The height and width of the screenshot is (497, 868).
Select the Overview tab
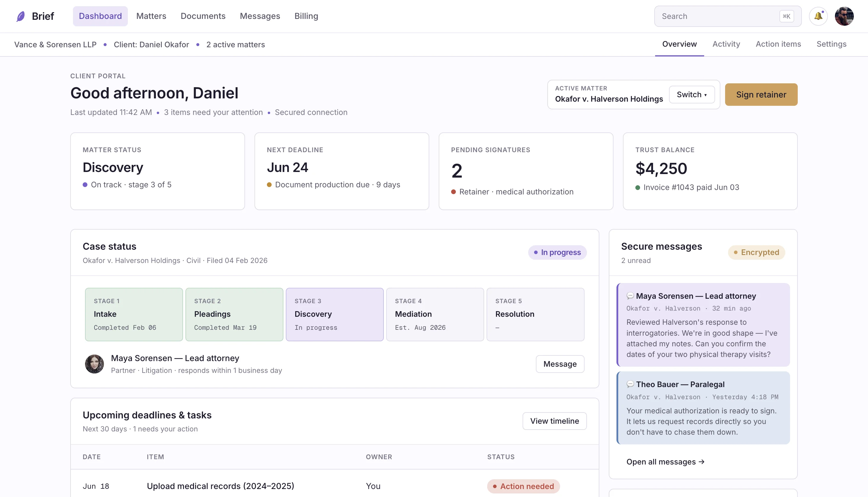point(679,44)
